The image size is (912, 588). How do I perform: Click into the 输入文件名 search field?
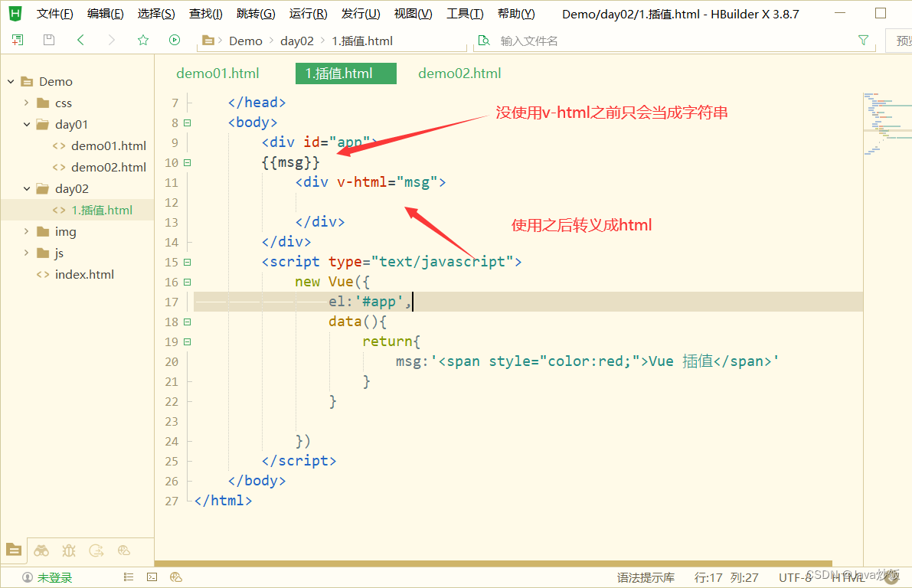675,41
